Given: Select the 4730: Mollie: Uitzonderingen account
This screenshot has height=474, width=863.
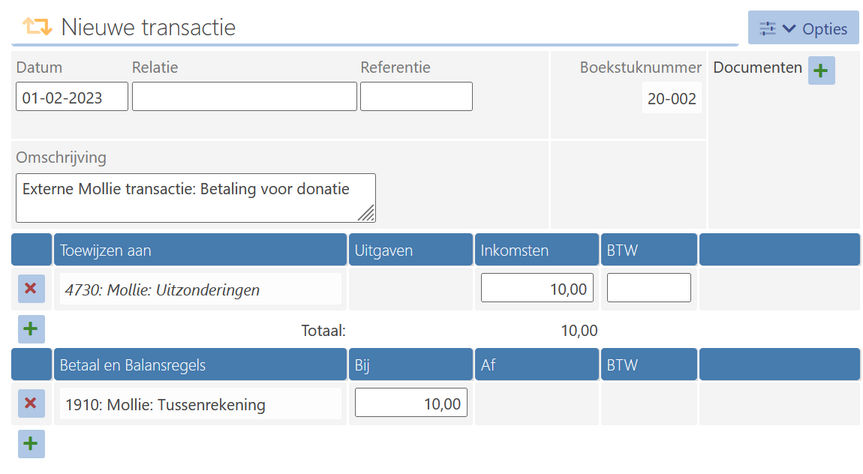Looking at the screenshot, I should (200, 289).
